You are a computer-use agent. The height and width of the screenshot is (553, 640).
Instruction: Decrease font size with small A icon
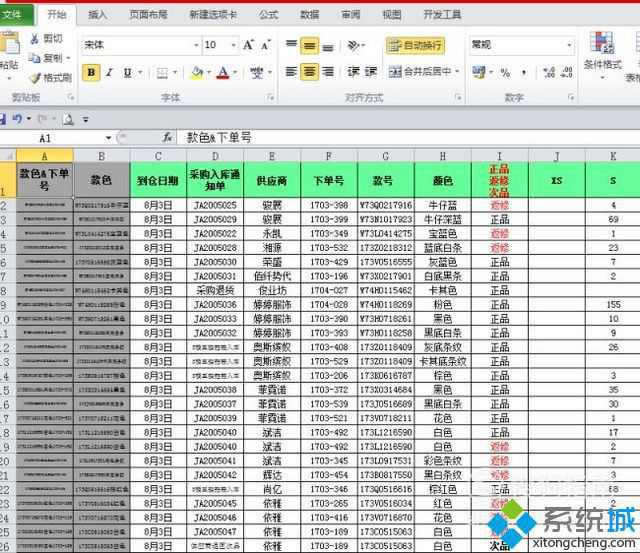[266, 45]
